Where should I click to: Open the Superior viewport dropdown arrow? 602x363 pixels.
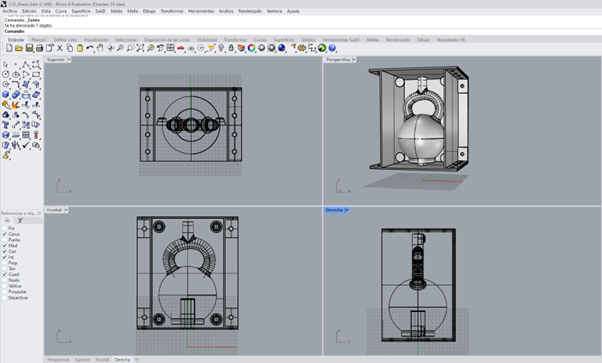click(x=69, y=60)
